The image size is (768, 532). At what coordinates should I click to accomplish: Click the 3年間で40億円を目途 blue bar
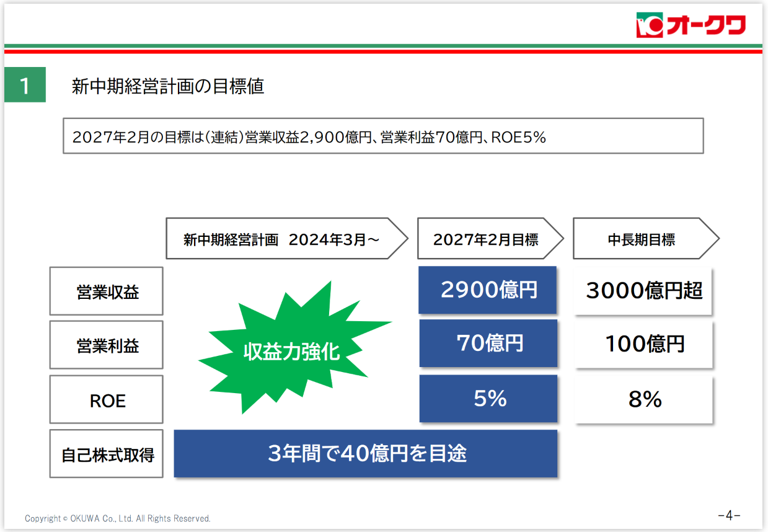point(366,454)
